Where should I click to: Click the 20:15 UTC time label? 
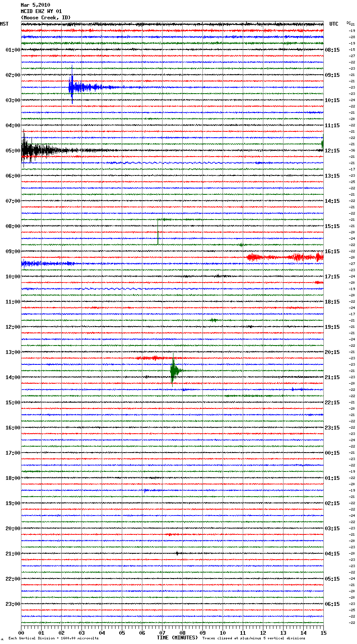332,352
